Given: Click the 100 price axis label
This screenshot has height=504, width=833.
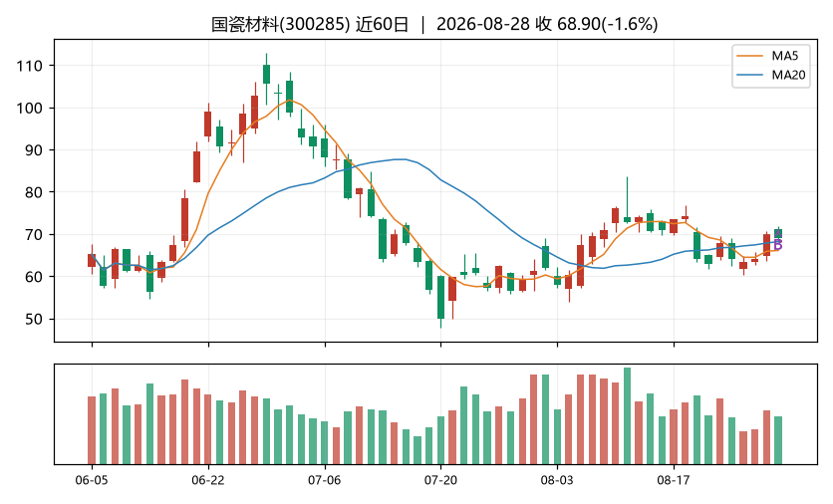Looking at the screenshot, I should (x=29, y=108).
